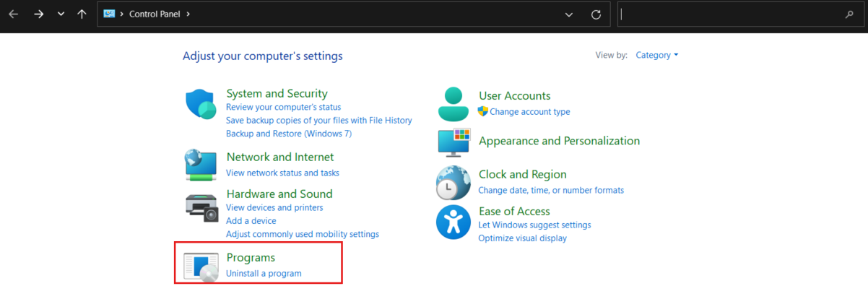Open View network status and tasks
This screenshot has height=286, width=868.
[x=282, y=173]
